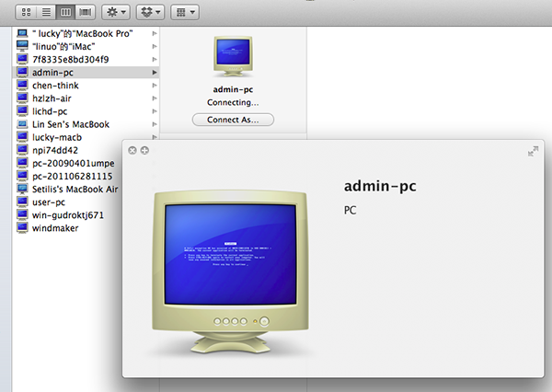Image resolution: width=552 pixels, height=392 pixels.
Task: Click the admin-pc monitor icon in preview column
Action: click(x=233, y=56)
